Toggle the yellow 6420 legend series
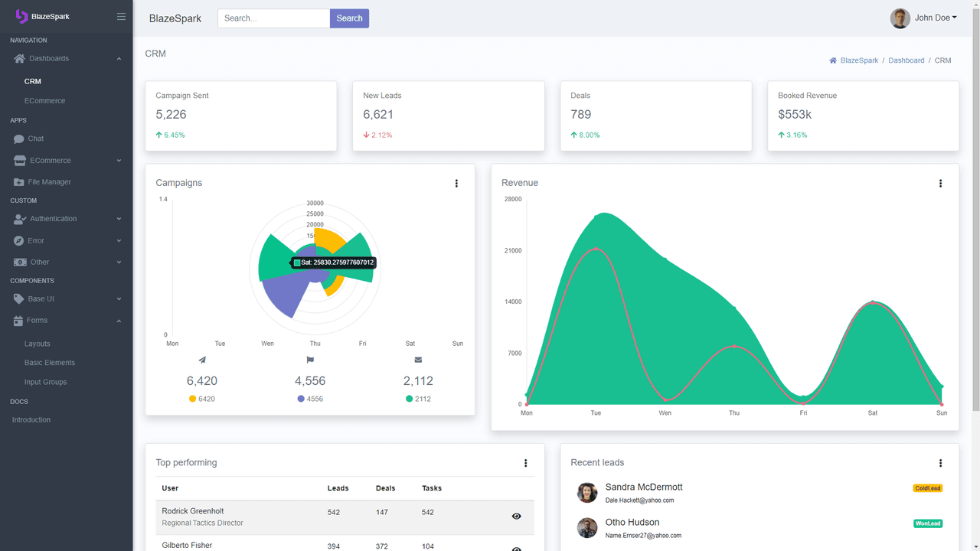 pos(202,399)
